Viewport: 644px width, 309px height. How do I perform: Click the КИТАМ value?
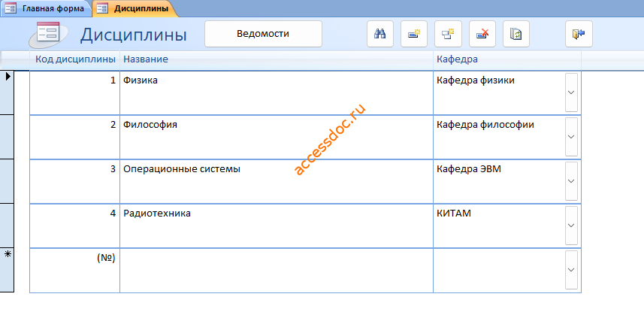click(453, 214)
